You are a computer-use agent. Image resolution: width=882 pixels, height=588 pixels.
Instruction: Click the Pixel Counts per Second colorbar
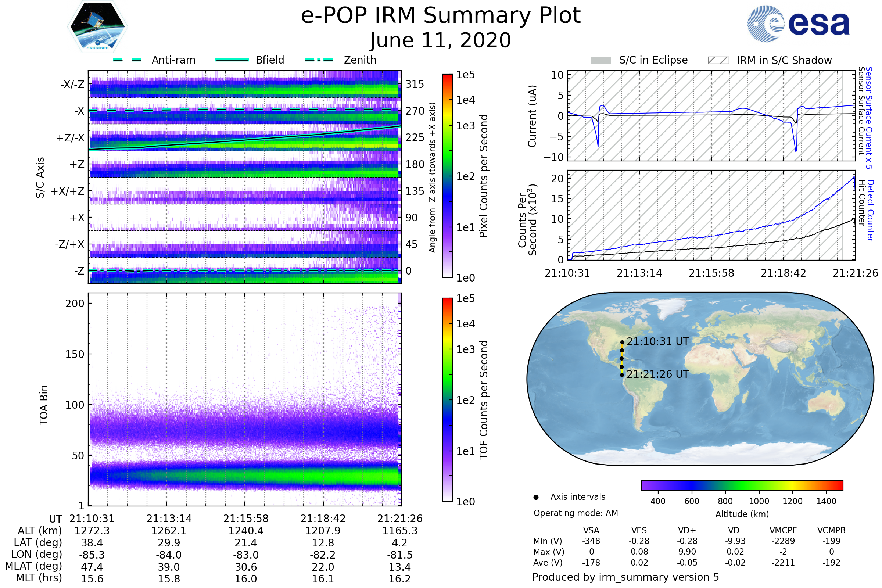click(447, 176)
